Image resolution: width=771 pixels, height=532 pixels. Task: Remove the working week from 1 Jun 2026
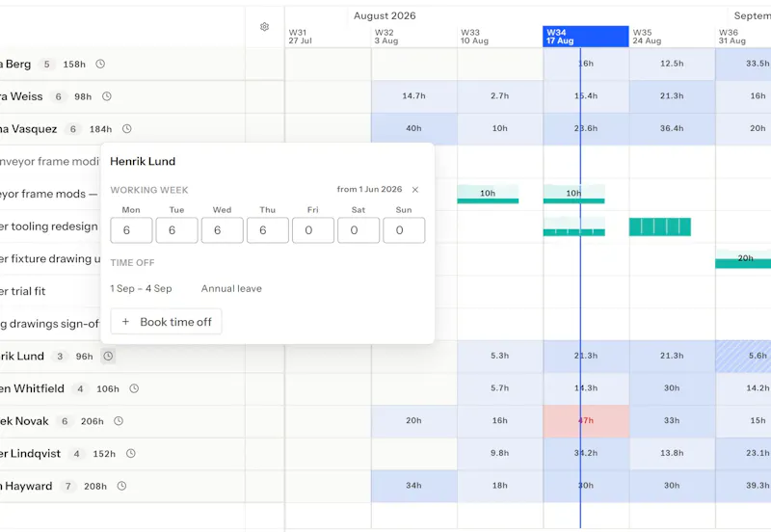415,190
